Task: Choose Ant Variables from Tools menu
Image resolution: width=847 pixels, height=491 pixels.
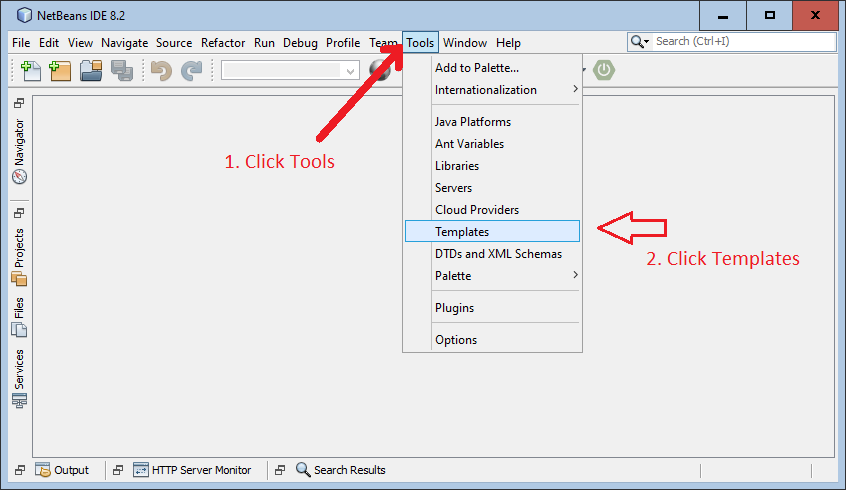Action: tap(493, 144)
